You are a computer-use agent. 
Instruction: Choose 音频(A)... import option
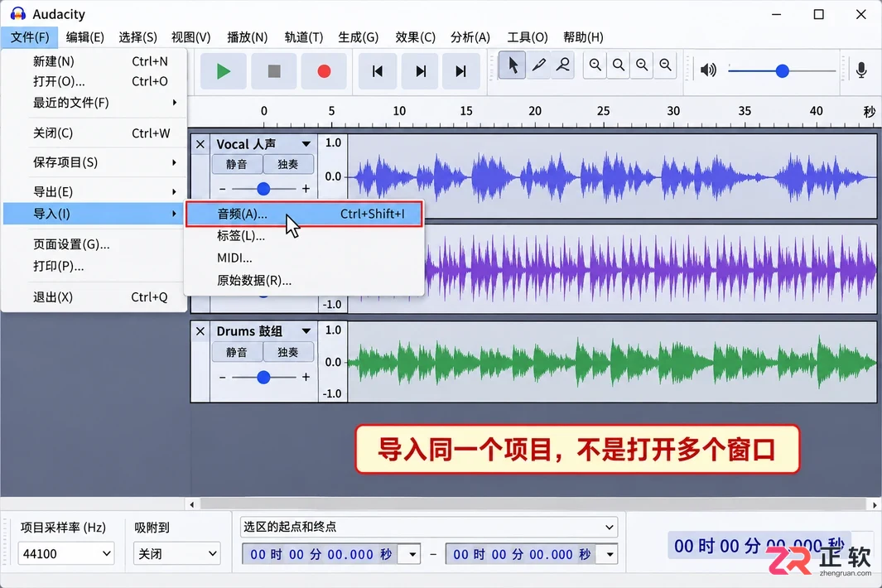click(x=304, y=214)
